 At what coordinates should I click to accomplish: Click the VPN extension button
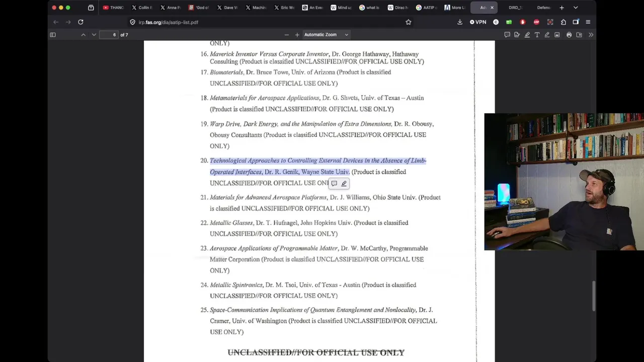[478, 22]
